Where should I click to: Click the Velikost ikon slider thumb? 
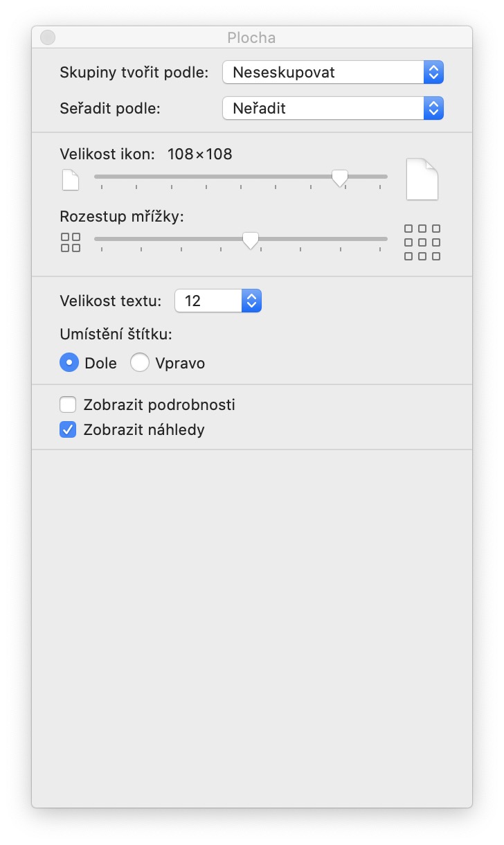(339, 178)
